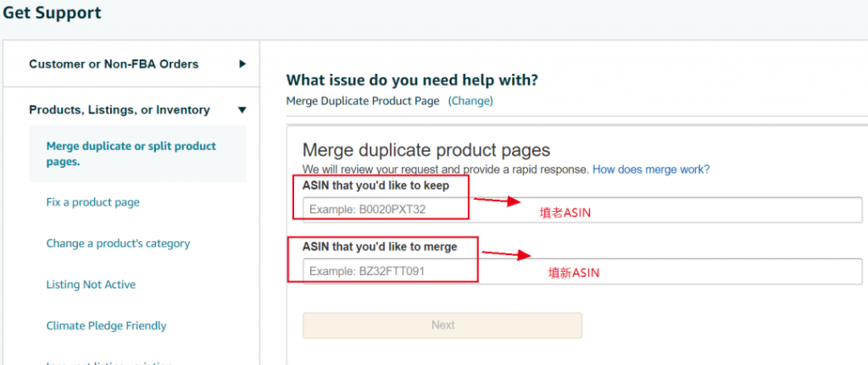
Task: Click the Merge duplicate product pages title
Action: pos(426,150)
